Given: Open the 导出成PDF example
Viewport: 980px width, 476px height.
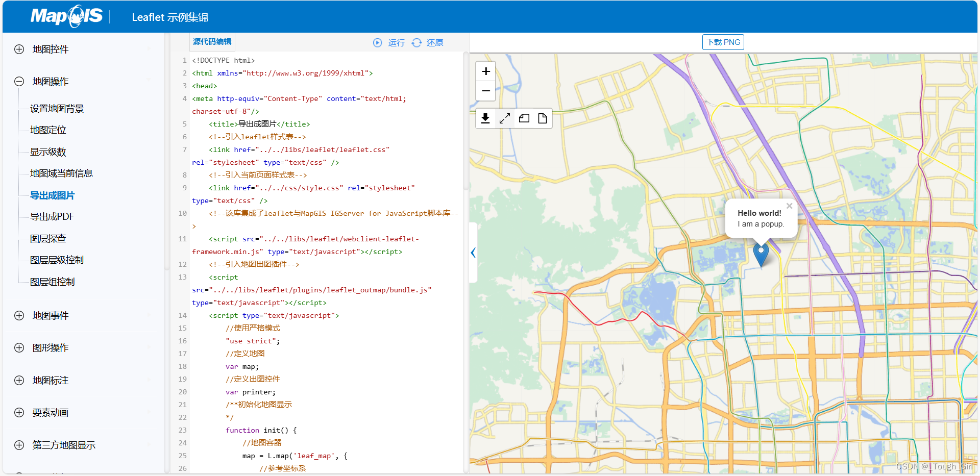Looking at the screenshot, I should pyautogui.click(x=52, y=217).
